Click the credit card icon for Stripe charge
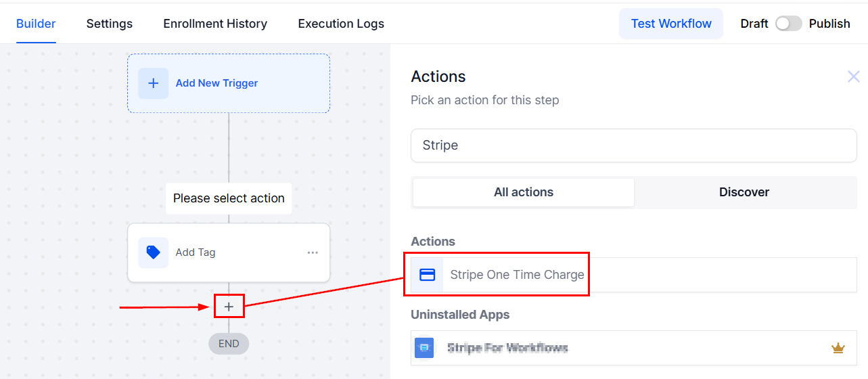 [427, 275]
